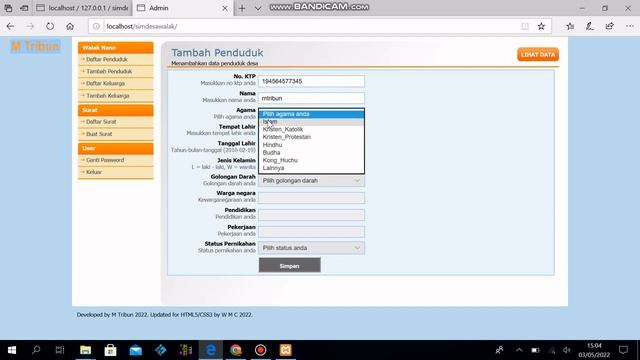Click the address bar URL
The image size is (640, 360).
click(142, 26)
